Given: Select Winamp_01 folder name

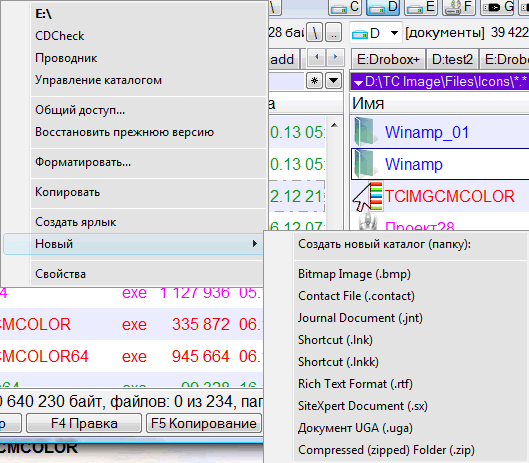Looking at the screenshot, I should tap(427, 132).
